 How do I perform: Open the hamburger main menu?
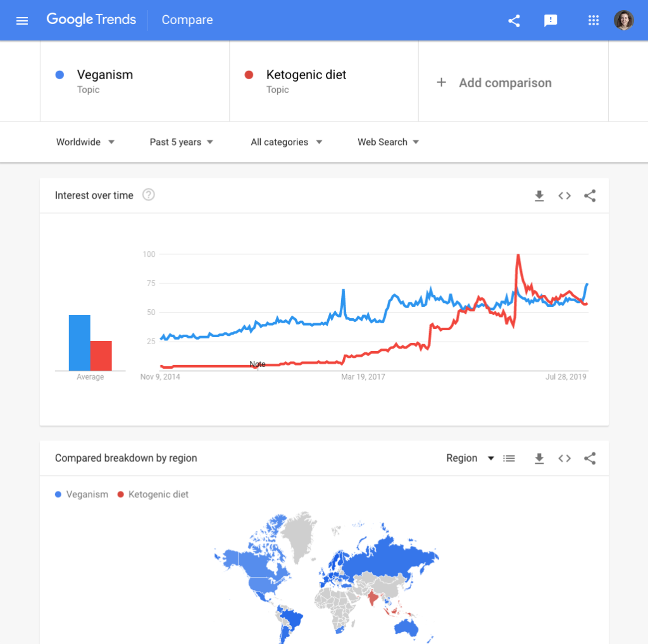pyautogui.click(x=22, y=20)
